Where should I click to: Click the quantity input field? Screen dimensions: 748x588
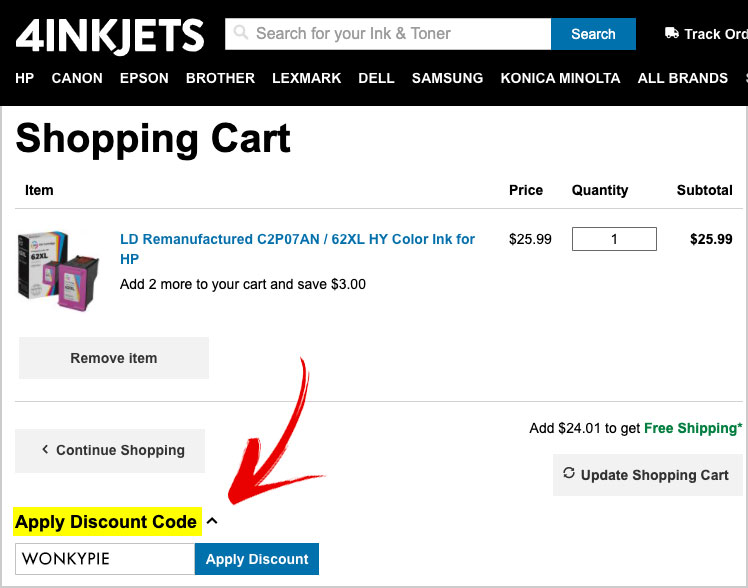(x=614, y=239)
